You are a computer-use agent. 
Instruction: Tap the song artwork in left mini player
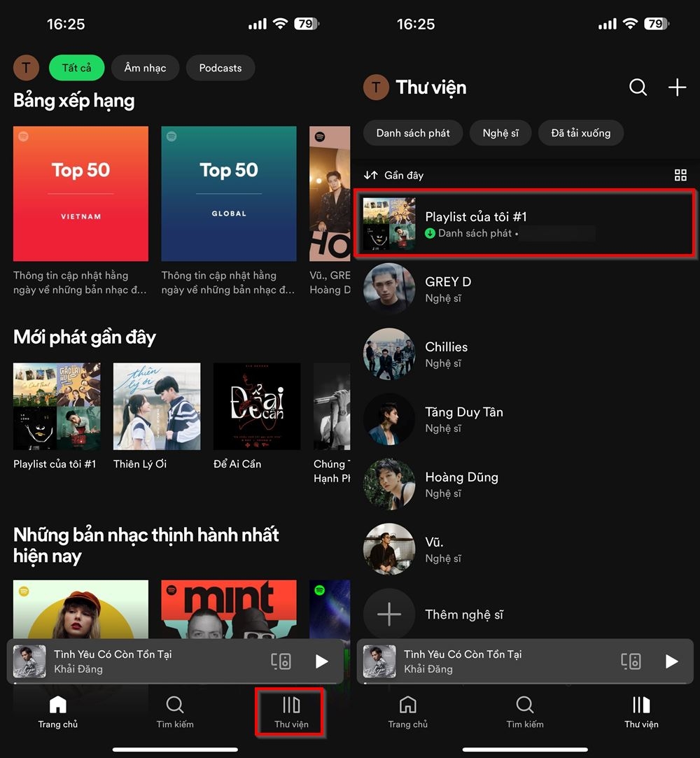pos(29,661)
